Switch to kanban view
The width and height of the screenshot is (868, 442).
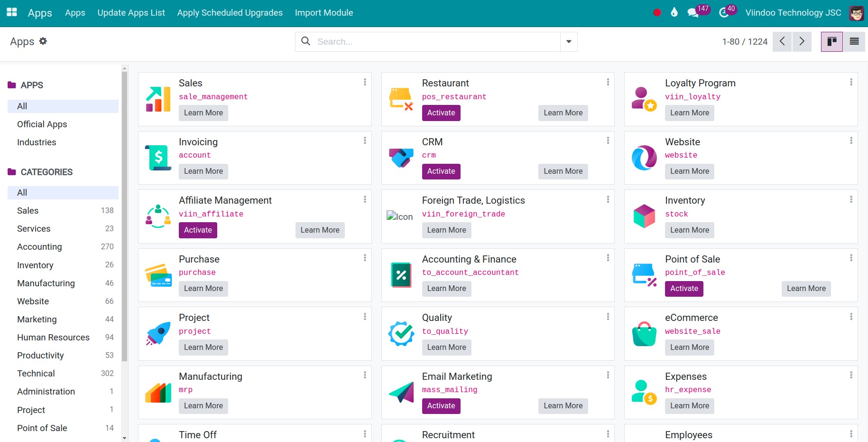832,42
